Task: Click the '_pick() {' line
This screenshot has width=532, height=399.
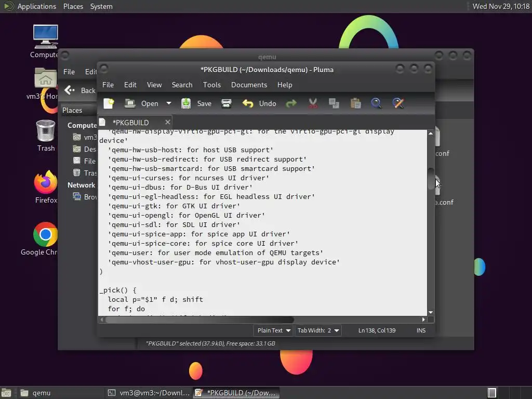Action: (118, 290)
